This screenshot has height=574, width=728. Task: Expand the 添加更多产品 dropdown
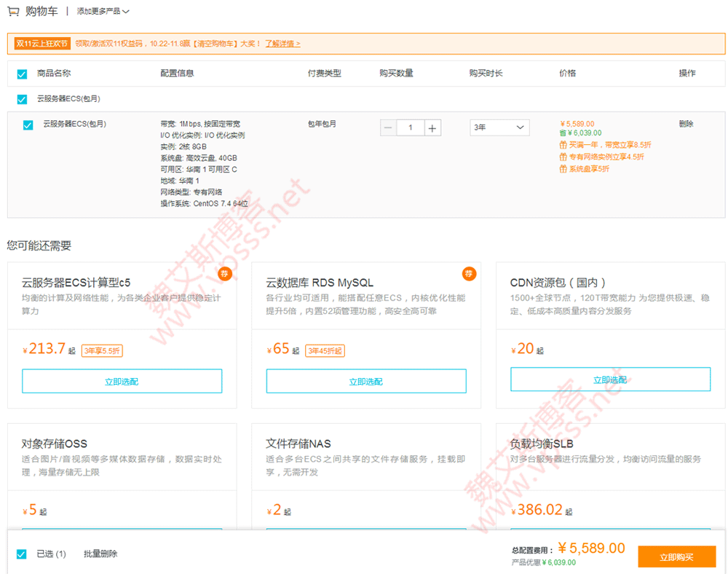tap(103, 11)
